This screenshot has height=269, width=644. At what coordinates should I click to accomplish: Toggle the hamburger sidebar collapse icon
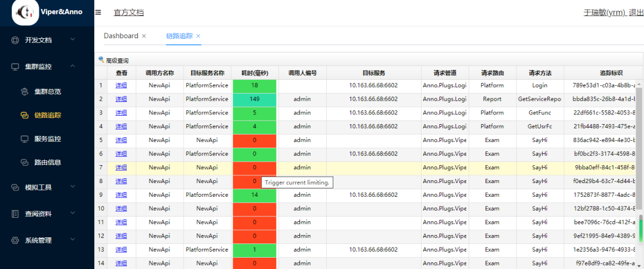pyautogui.click(x=98, y=13)
